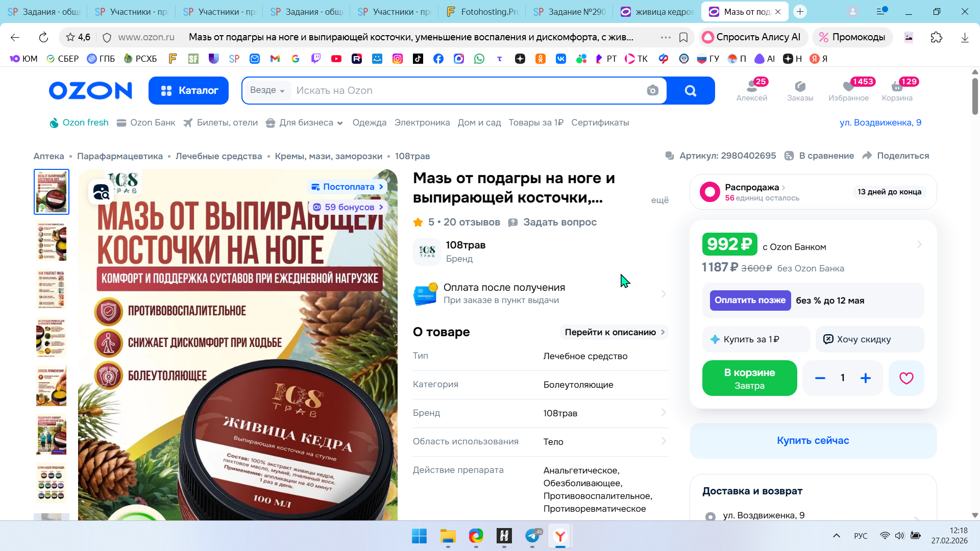Open the Везде search scope dropdown
The image size is (980, 551).
(267, 90)
